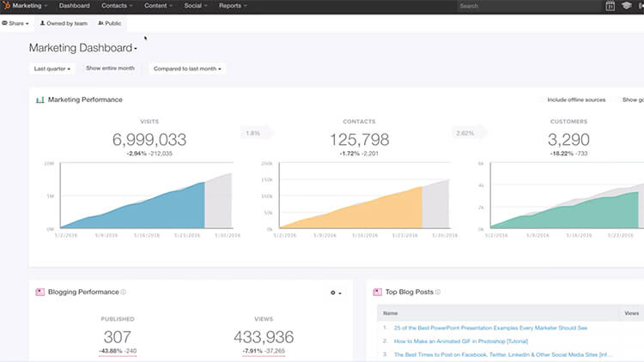Click the Marketing Performance chart icon
The image size is (644, 362).
click(x=39, y=100)
